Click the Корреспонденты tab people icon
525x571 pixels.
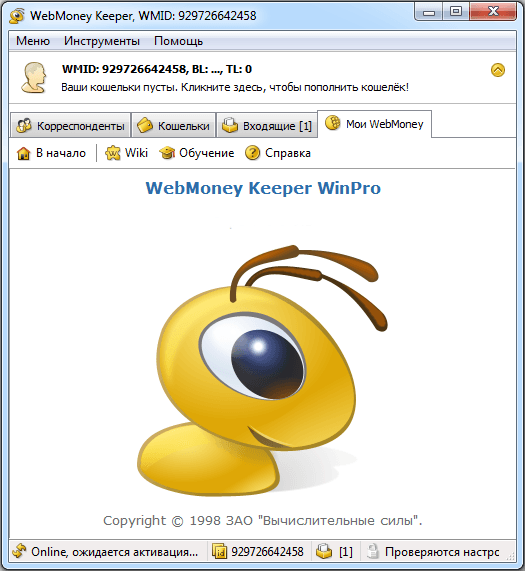pyautogui.click(x=24, y=126)
